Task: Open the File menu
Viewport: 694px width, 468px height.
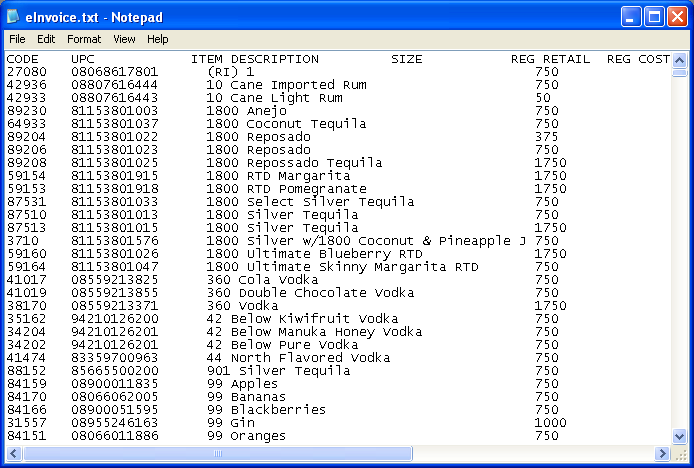Action: pyautogui.click(x=17, y=39)
